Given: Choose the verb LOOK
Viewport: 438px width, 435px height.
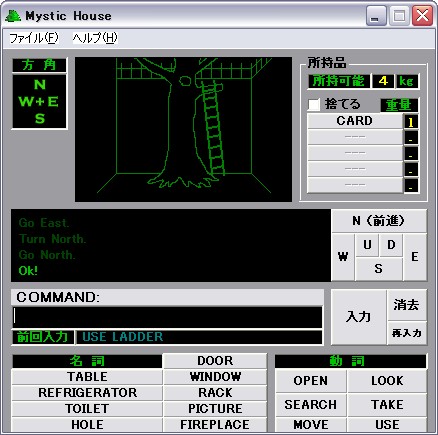Looking at the screenshot, I should (387, 381).
